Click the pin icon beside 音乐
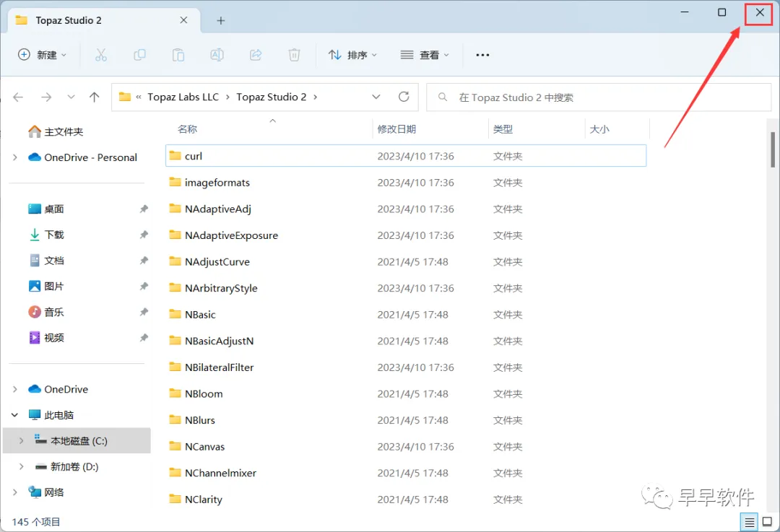The width and height of the screenshot is (780, 532). 144,313
